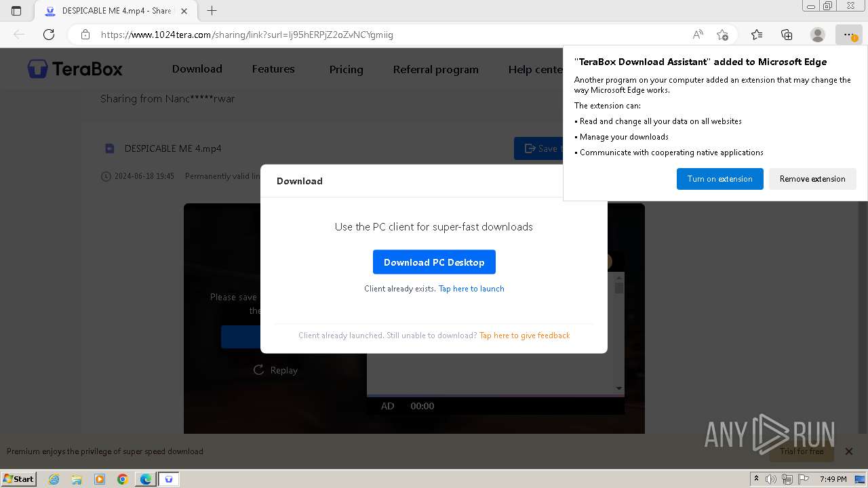Click the TeraBox logo
Screen dimensions: 868x488
coord(75,68)
